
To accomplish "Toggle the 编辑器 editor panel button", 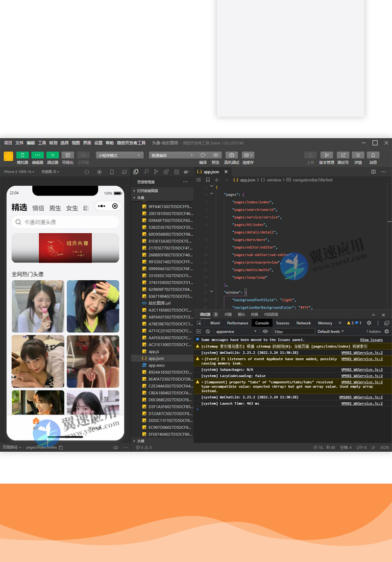I will (38, 155).
